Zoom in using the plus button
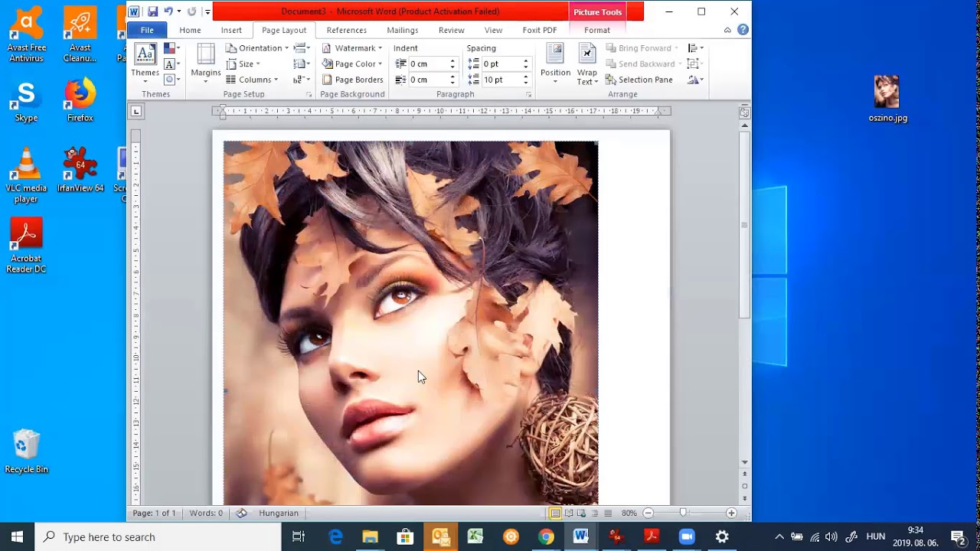Image resolution: width=980 pixels, height=551 pixels. click(731, 513)
